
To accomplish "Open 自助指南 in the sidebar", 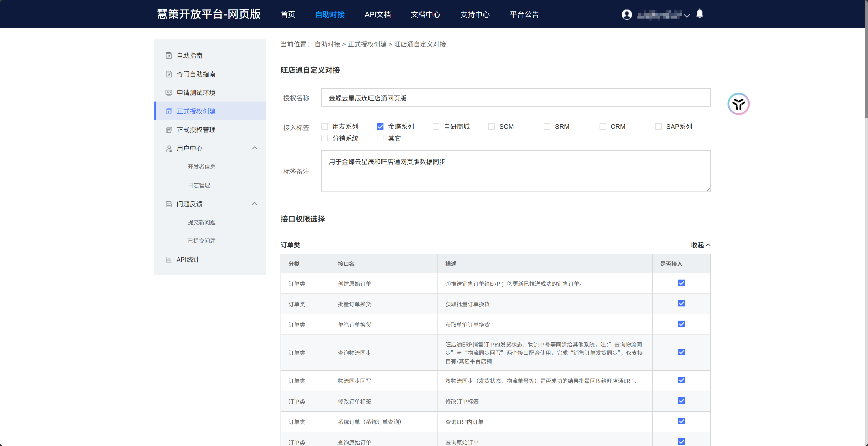I will pos(210,56).
